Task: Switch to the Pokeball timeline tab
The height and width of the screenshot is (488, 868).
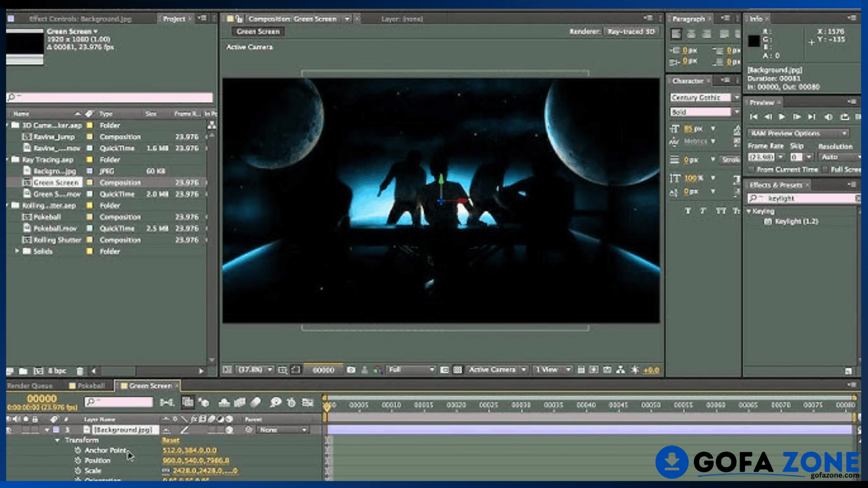Action: pos(87,386)
